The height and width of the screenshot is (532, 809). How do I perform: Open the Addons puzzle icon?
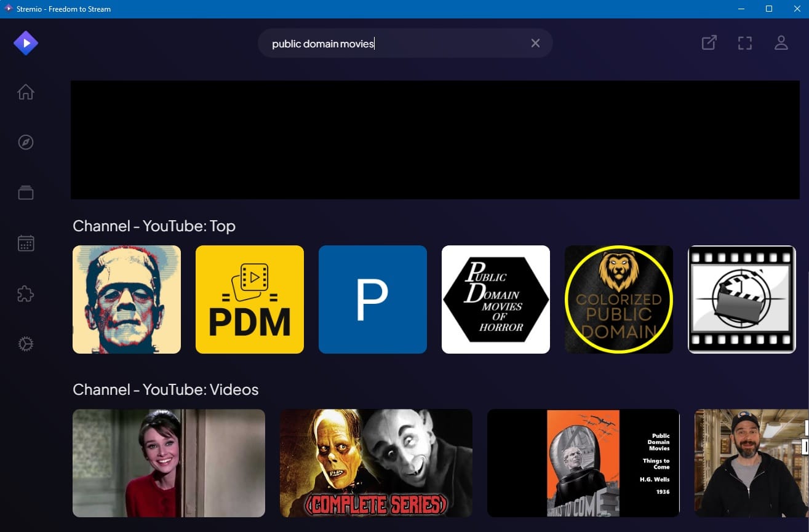26,293
